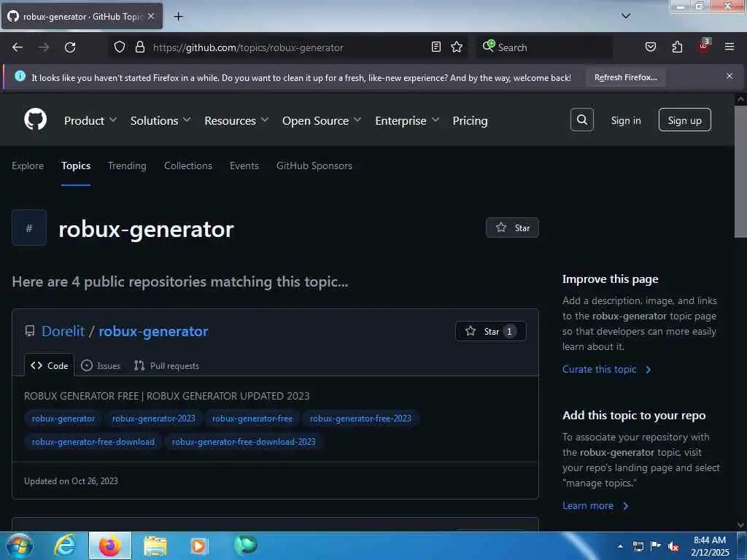Click the robux-generator-free-download topic tag
The width and height of the screenshot is (747, 560).
point(93,441)
